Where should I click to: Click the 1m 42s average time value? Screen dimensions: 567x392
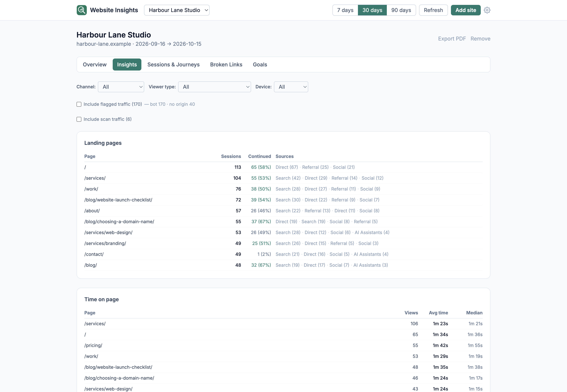(440, 345)
